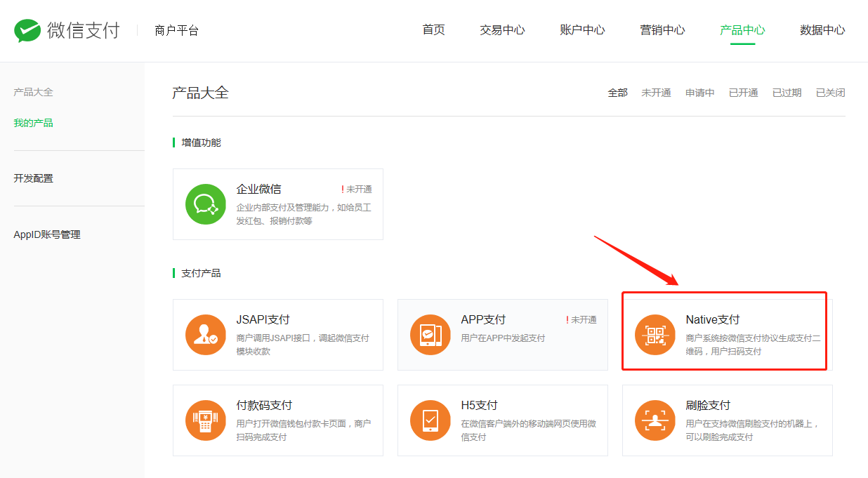Go to 交易中心 in top navigation

tap(502, 30)
